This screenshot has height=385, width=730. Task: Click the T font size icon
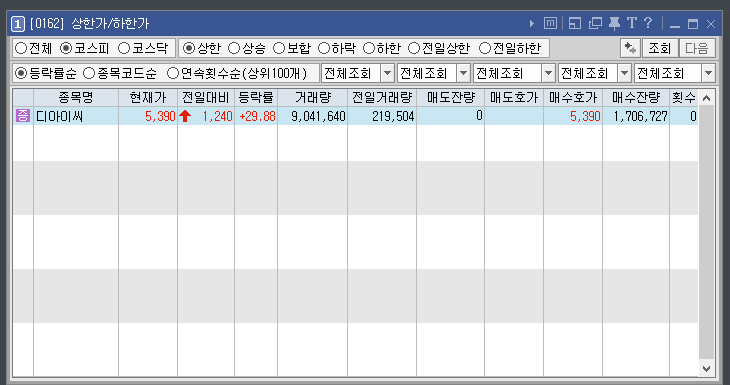tap(632, 23)
